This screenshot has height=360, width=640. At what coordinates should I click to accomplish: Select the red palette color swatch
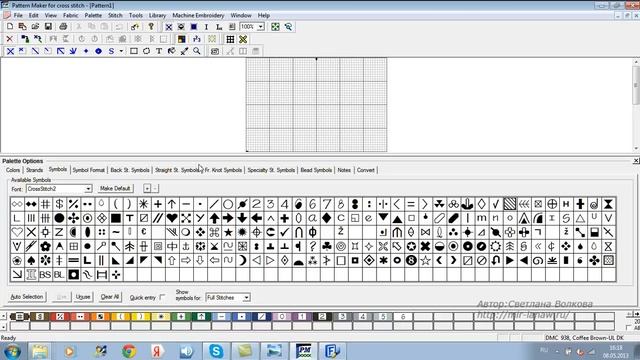point(60,316)
